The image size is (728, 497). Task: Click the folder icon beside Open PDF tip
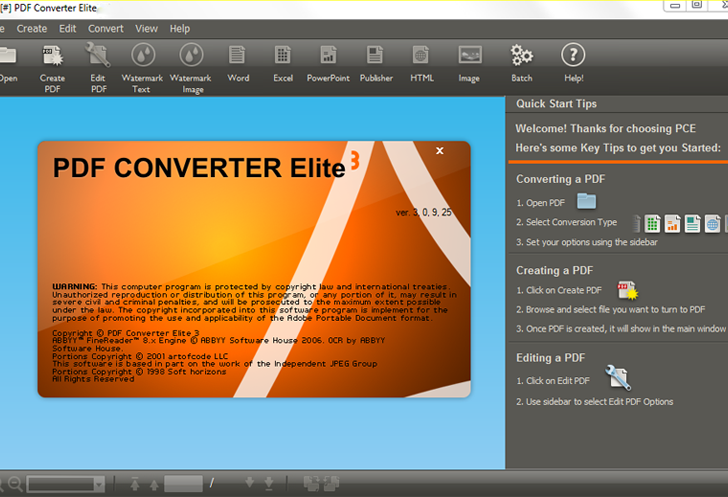[586, 201]
